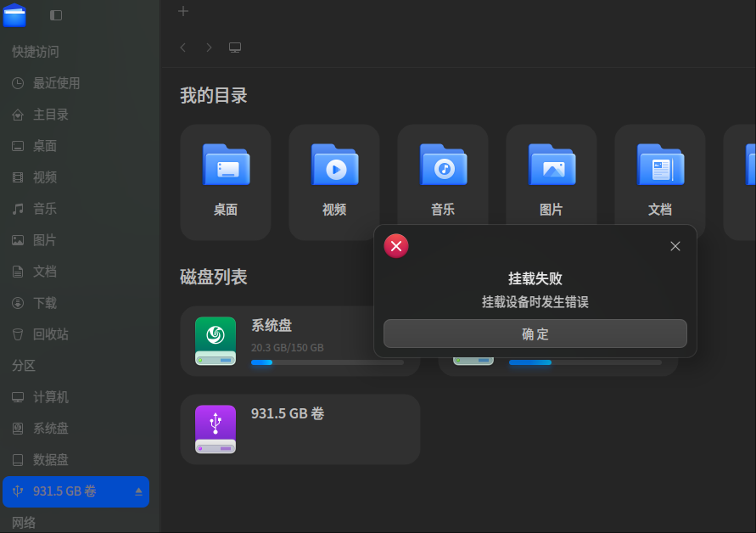Click the usage bar under the error dialog
The width and height of the screenshot is (756, 533).
[x=585, y=362]
